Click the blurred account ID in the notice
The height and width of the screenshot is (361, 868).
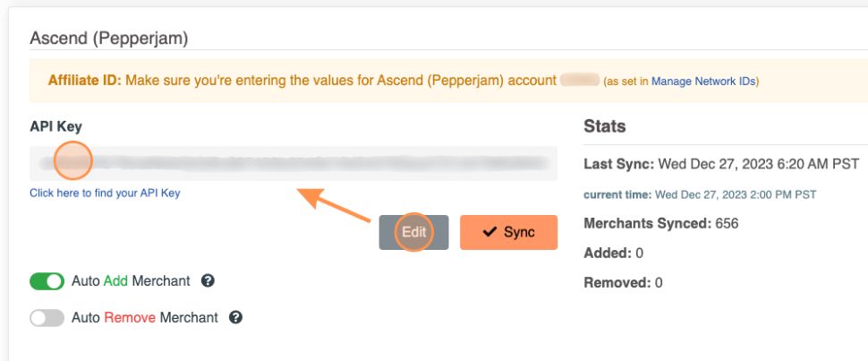point(579,81)
